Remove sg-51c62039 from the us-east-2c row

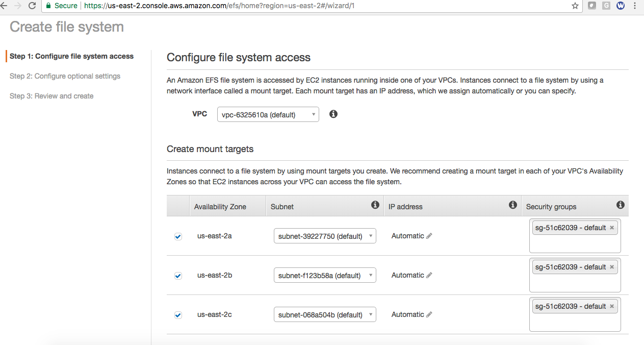(612, 306)
